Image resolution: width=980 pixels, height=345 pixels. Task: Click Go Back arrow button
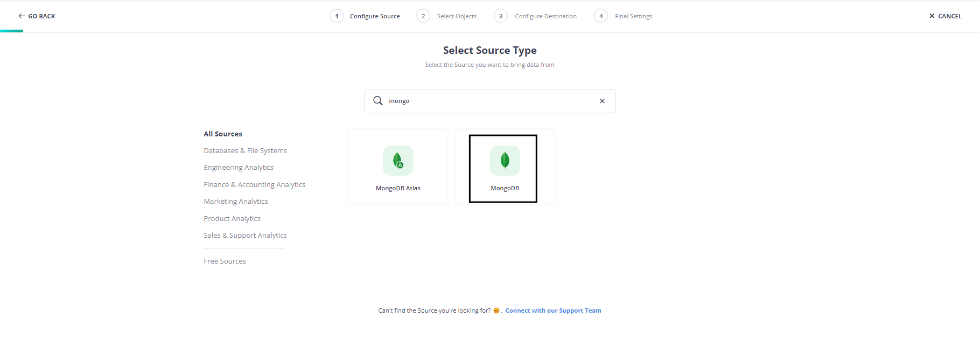(37, 16)
